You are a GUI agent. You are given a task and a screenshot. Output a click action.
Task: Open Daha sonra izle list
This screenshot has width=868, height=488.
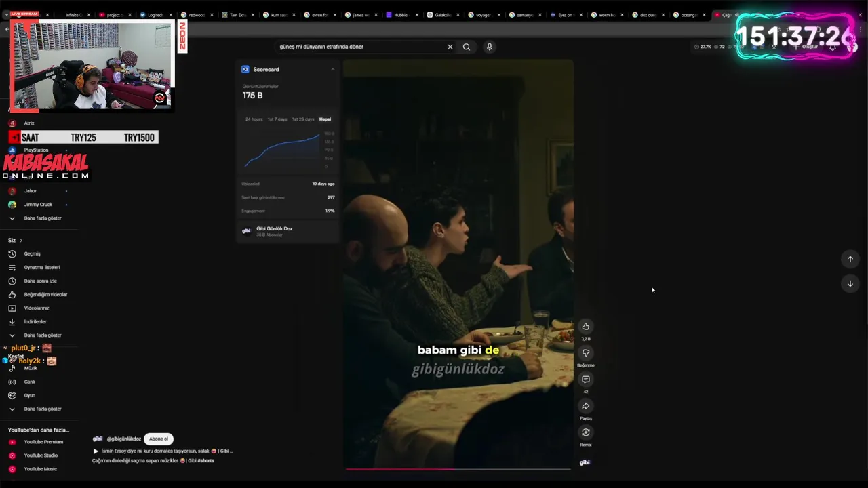tap(40, 281)
